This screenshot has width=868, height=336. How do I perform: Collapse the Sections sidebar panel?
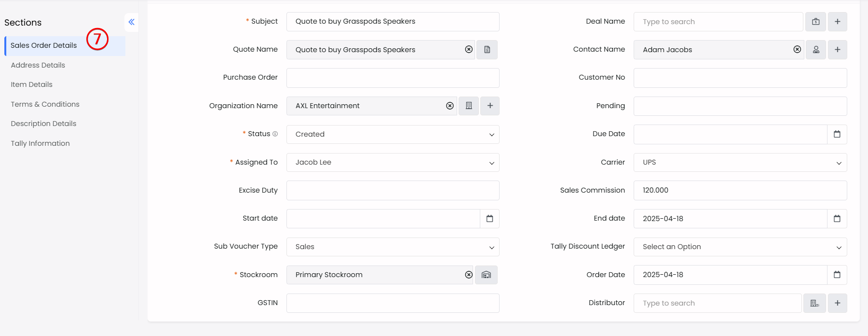131,22
